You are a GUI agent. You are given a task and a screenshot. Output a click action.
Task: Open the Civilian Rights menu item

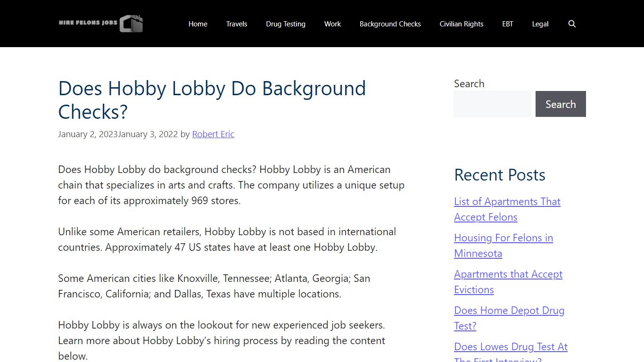pos(461,24)
